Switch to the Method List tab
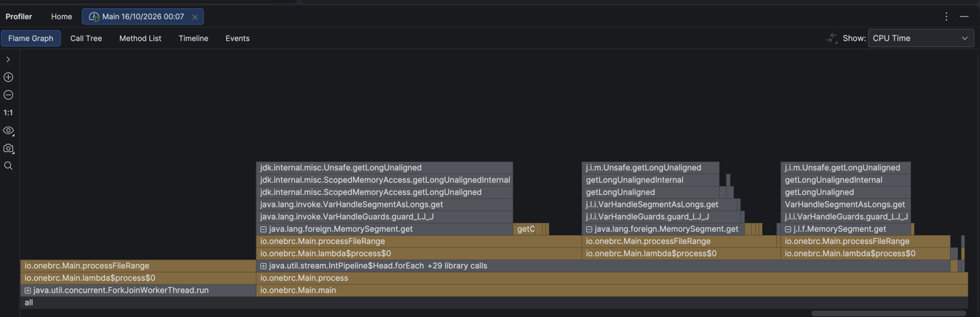Image resolution: width=980 pixels, height=317 pixels. coord(140,38)
